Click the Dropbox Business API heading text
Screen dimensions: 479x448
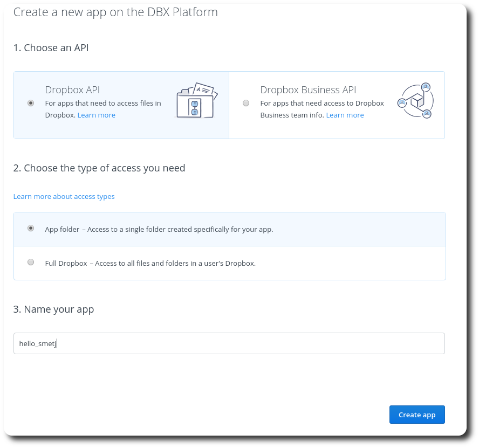308,90
